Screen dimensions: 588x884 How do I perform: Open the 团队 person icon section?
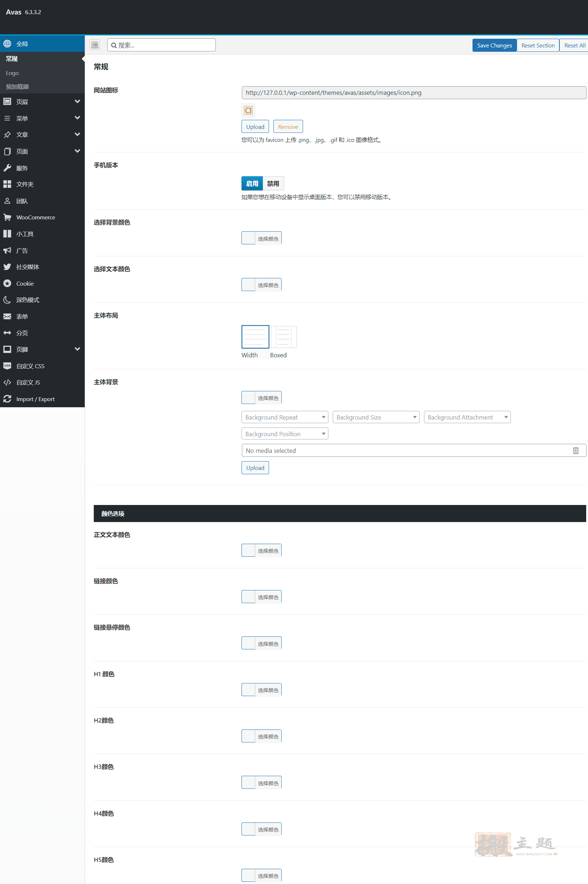(42, 201)
